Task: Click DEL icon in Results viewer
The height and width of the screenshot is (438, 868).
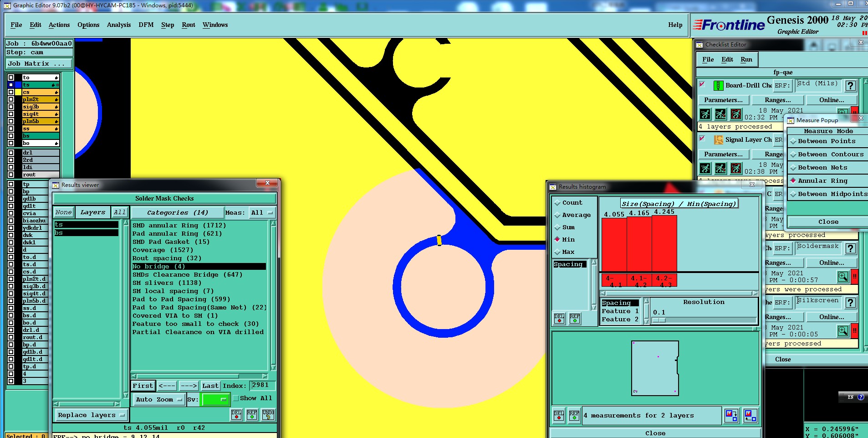Action: pyautogui.click(x=236, y=414)
